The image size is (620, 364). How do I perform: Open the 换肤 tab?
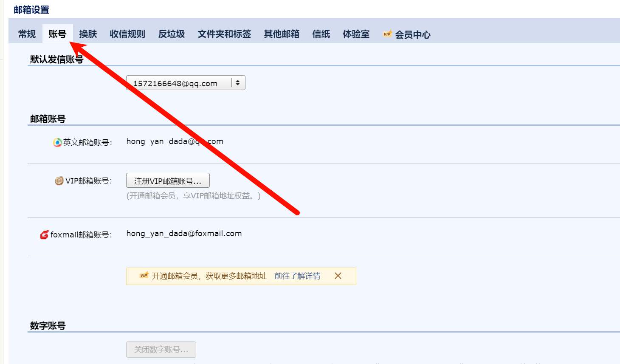(x=88, y=34)
